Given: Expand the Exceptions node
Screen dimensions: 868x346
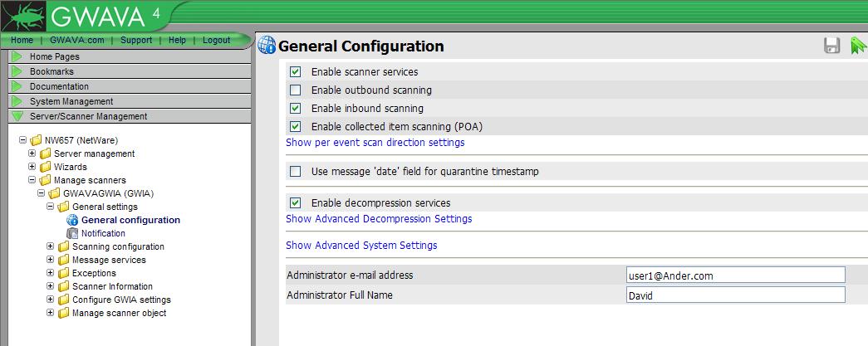Looking at the screenshot, I should click(51, 273).
